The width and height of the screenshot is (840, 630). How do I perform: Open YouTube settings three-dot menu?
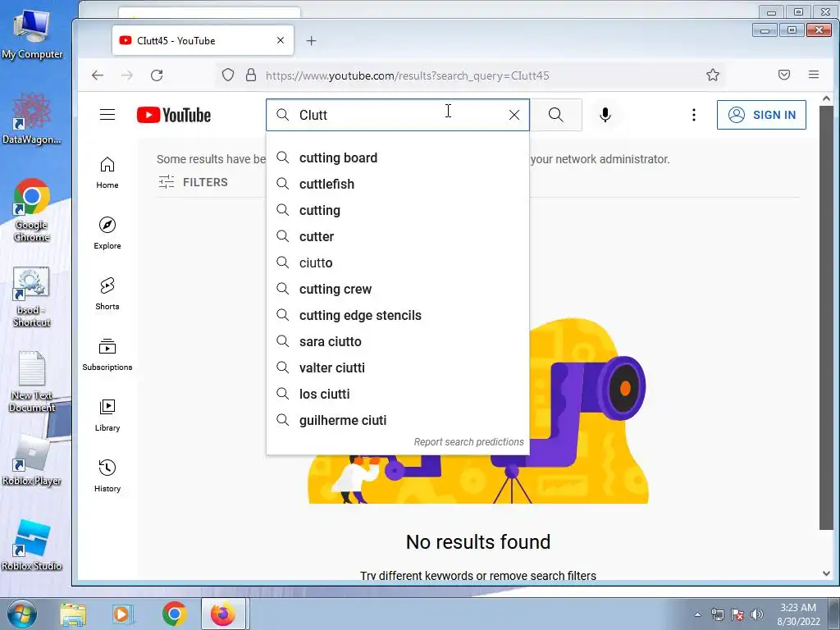click(694, 115)
